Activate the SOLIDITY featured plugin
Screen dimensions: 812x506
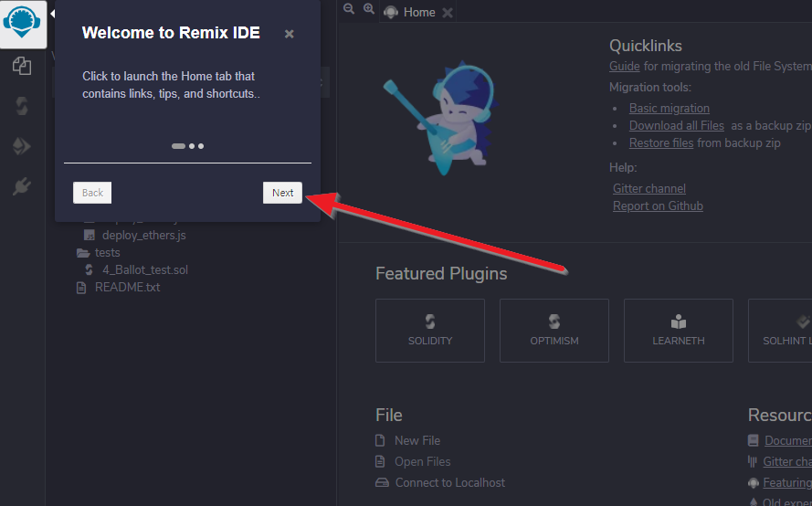pyautogui.click(x=430, y=331)
